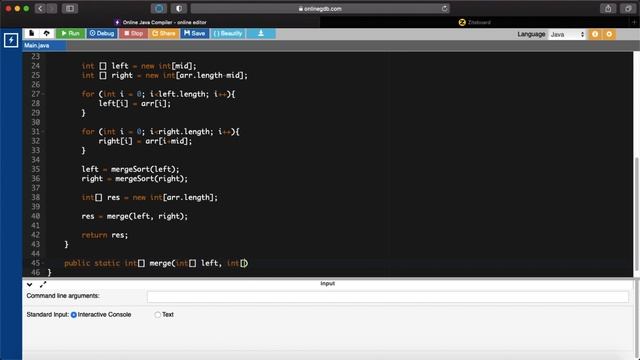The image size is (640, 360).
Task: Click the Command line arguments field
Action: 387,297
